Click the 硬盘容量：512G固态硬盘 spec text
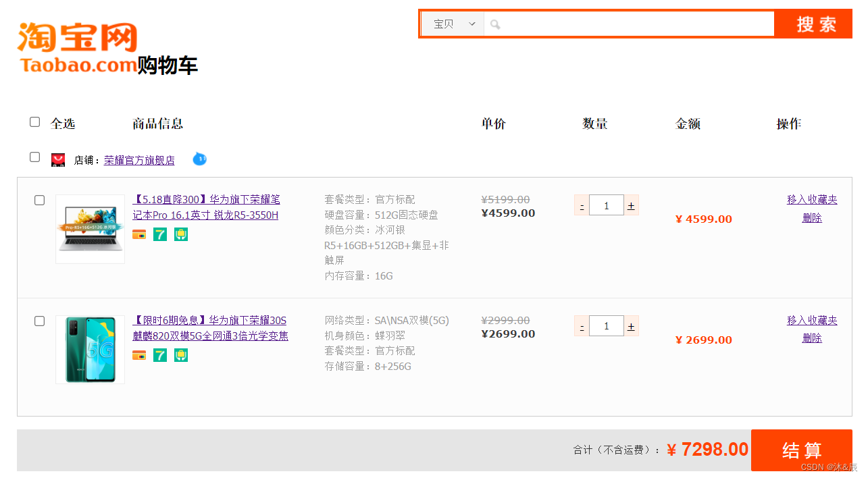This screenshot has width=868, height=478. 382,215
